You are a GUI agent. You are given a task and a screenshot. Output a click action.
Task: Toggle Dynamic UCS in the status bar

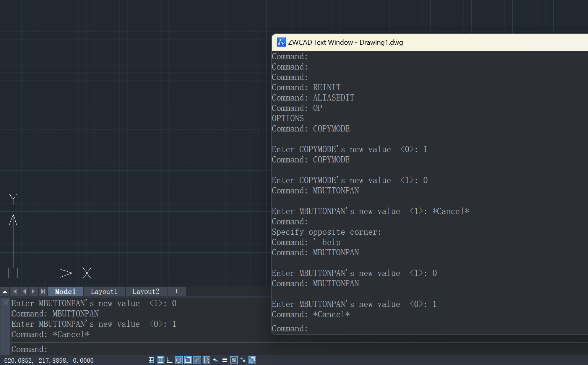(206, 360)
